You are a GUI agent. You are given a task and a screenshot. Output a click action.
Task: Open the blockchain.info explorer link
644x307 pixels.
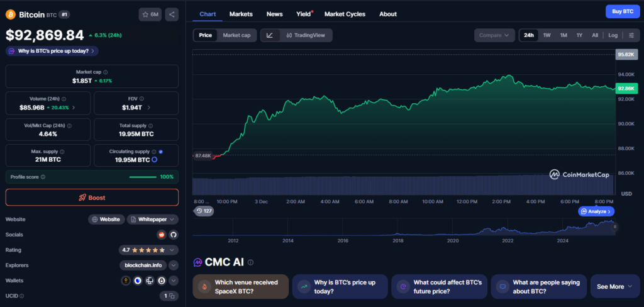143,265
